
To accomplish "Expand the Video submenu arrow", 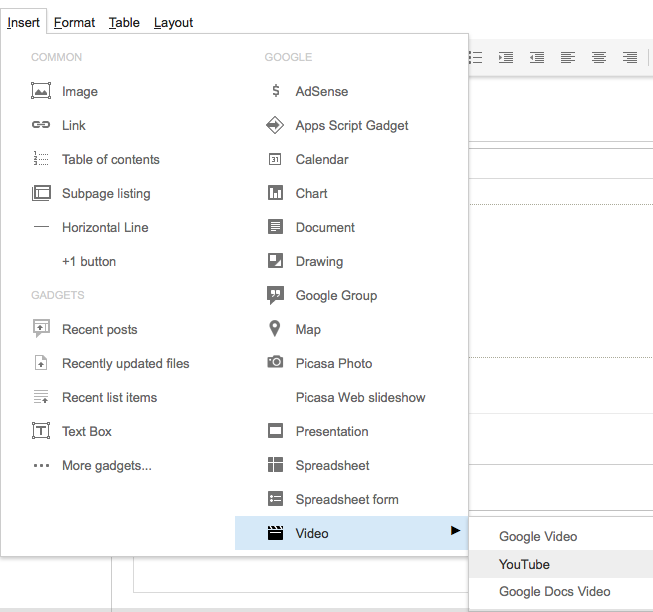I will pyautogui.click(x=456, y=530).
